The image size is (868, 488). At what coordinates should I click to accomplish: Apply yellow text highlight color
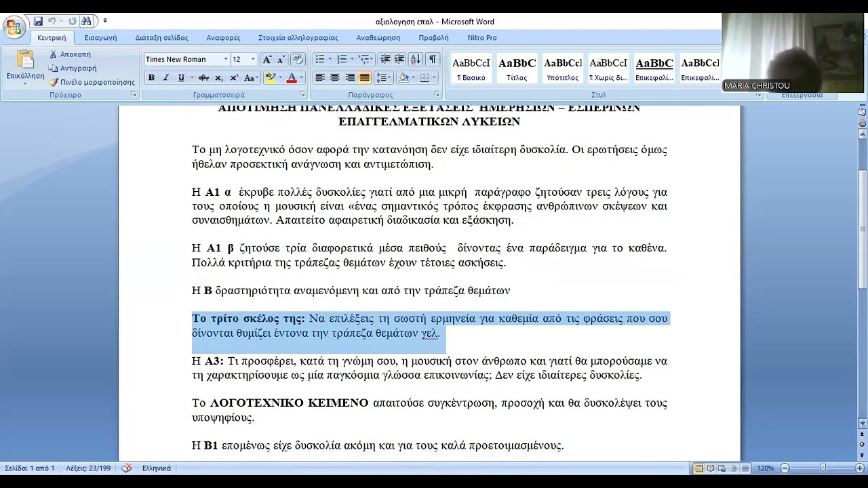pyautogui.click(x=270, y=78)
